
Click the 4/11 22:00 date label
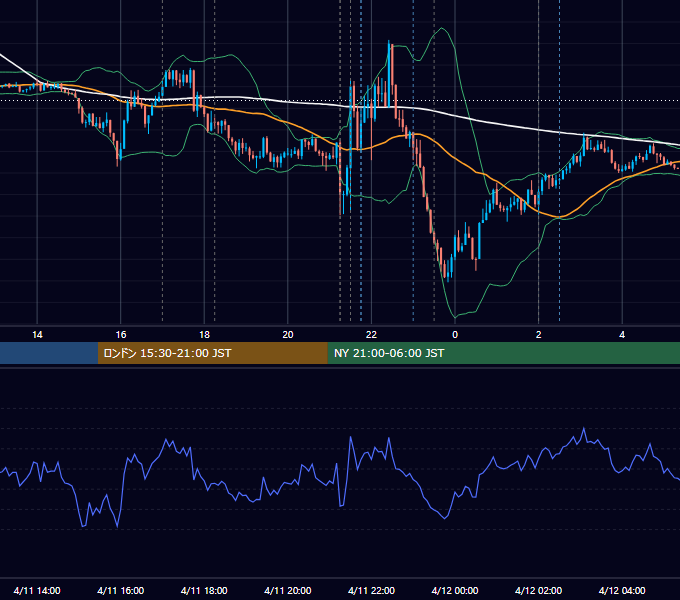(372, 590)
